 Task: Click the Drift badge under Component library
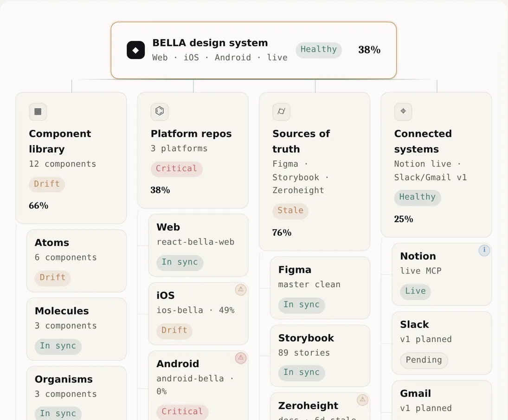tap(47, 184)
